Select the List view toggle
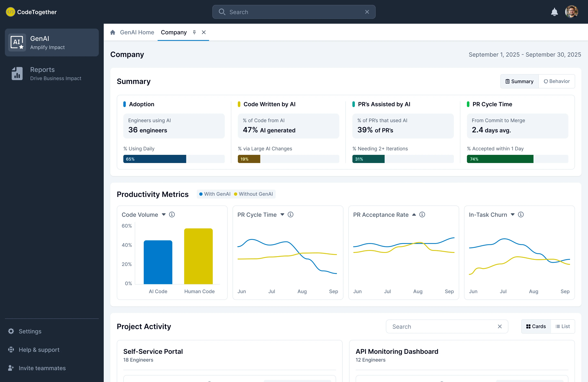 (x=562, y=326)
